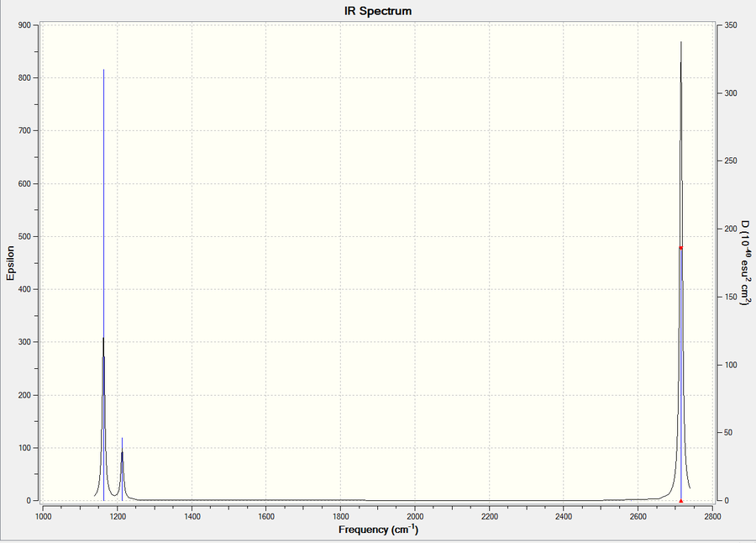Click the "Frequency (cm-1)" axis label

coord(379,530)
